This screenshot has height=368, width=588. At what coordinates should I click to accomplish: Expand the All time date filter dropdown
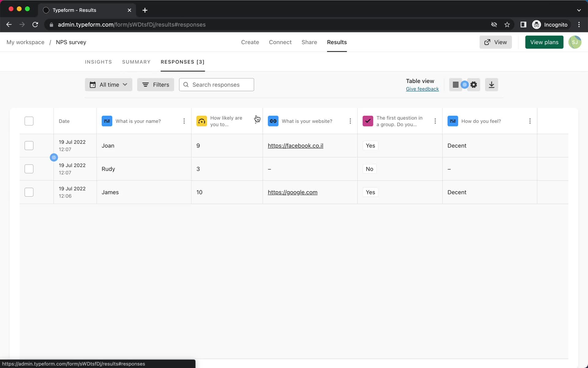pyautogui.click(x=108, y=84)
